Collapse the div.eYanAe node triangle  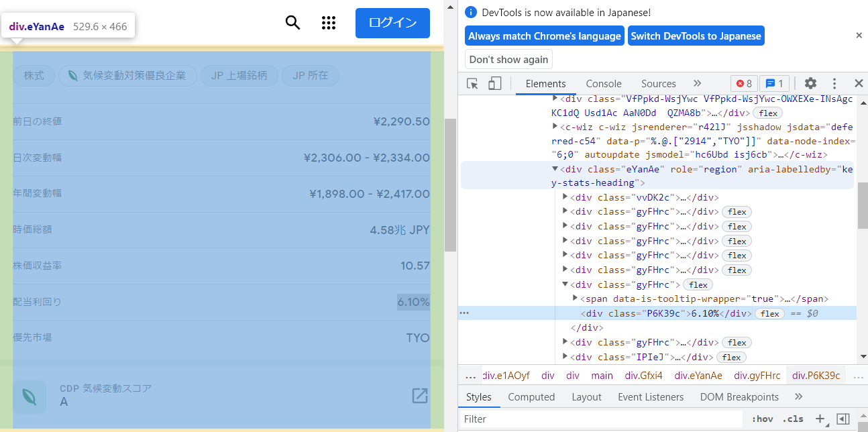555,170
